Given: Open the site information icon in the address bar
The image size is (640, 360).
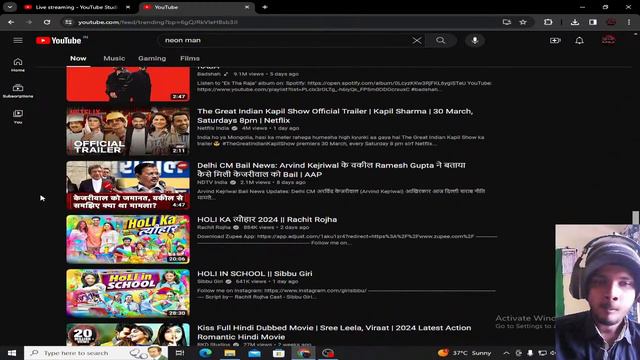Looking at the screenshot, I should 68,22.
